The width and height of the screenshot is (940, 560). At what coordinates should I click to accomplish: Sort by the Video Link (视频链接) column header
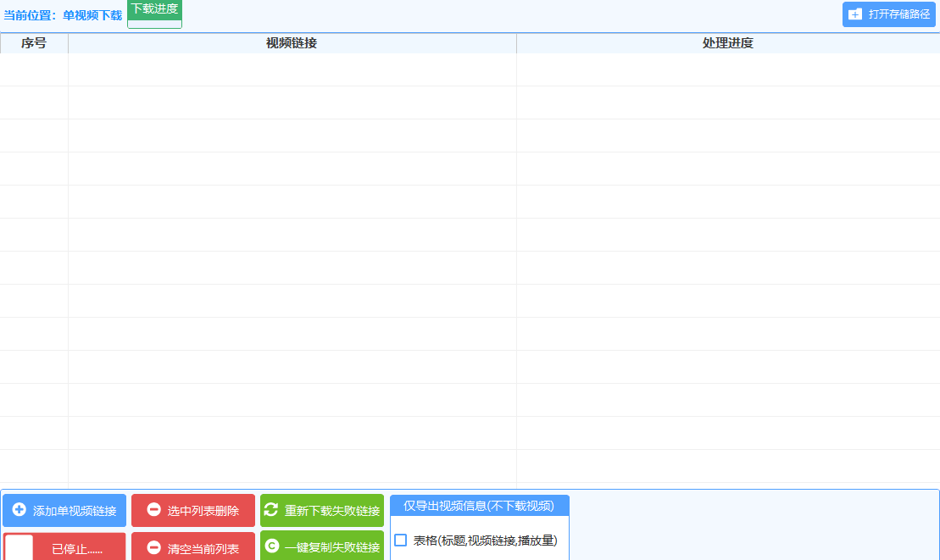click(292, 43)
